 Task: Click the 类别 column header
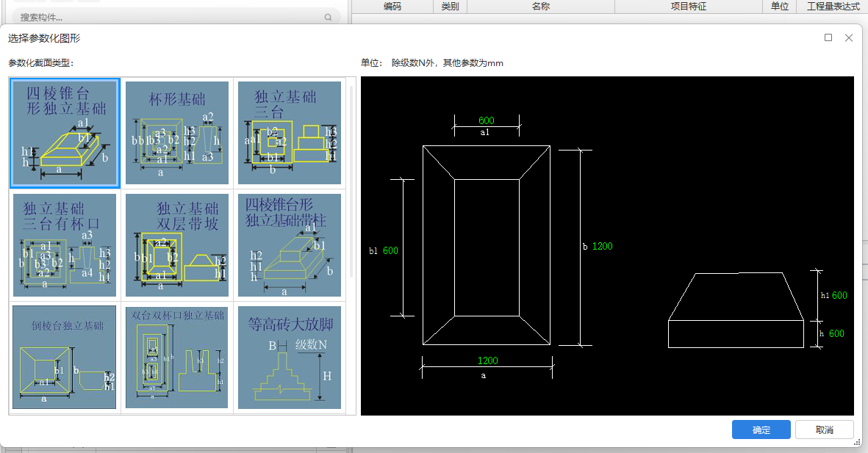pos(450,6)
